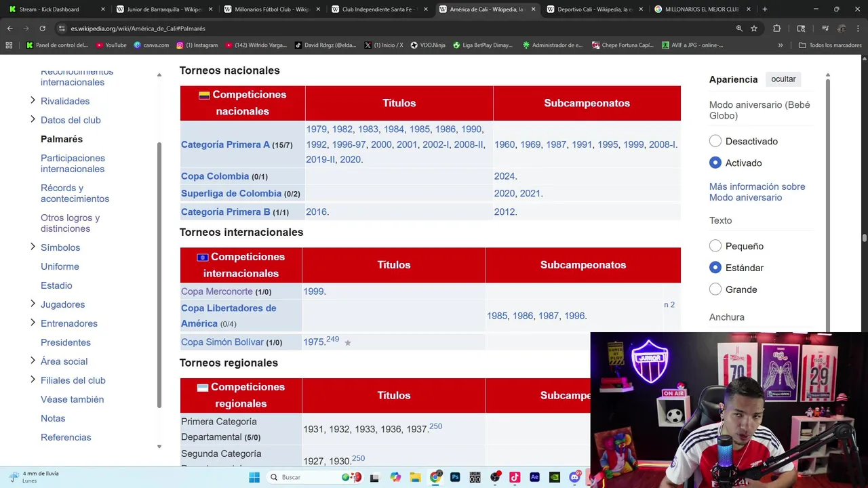Open the VDO.Ninja bookmark
Screen dimensions: 868x488
428,45
